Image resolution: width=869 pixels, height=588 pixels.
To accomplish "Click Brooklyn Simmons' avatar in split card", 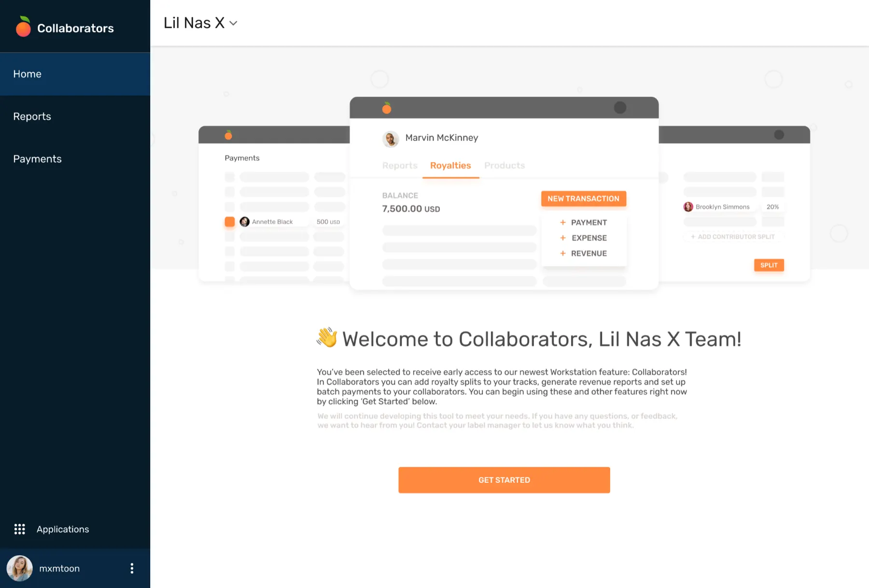I will 688,207.
